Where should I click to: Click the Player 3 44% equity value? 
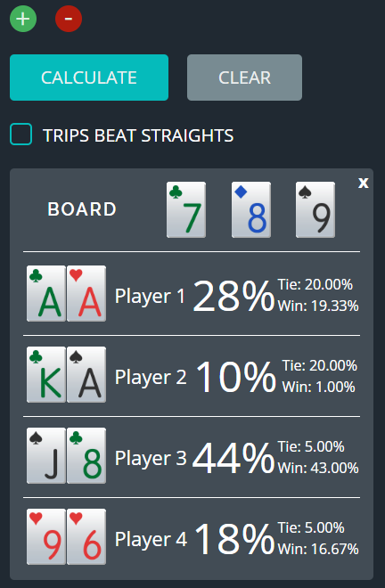coord(233,458)
